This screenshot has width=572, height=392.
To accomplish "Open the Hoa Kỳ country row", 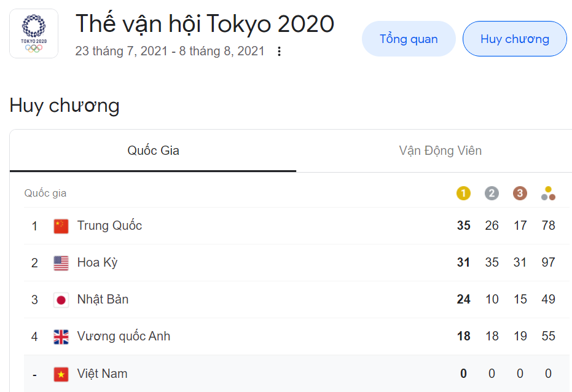I will [x=97, y=263].
